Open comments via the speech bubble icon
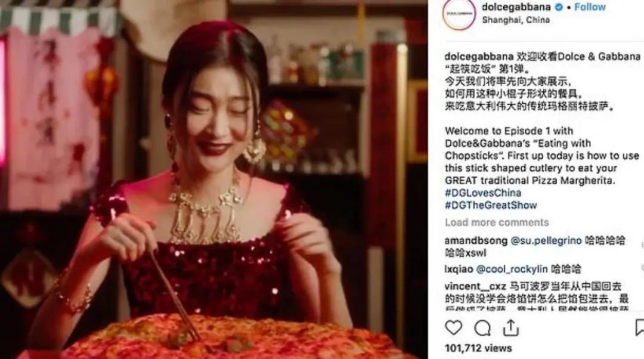The image size is (644, 359). coord(482,328)
